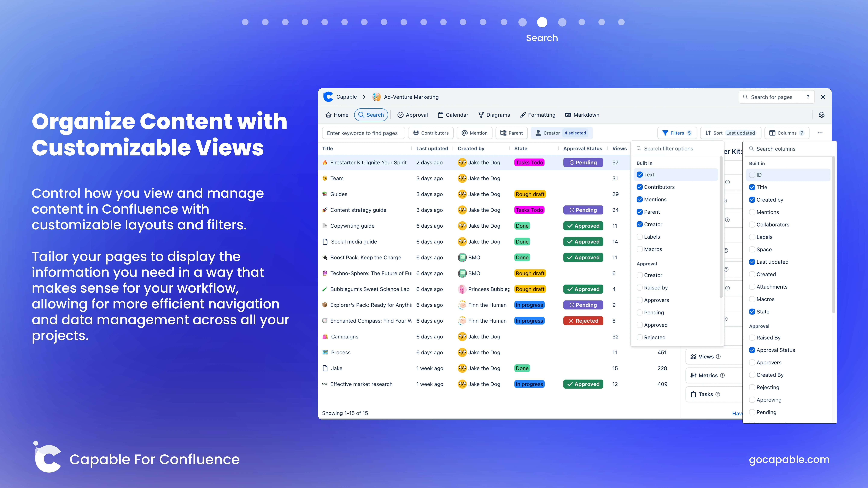Click the filter options panel scrollbar
The height and width of the screenshot is (488, 868).
point(721,227)
